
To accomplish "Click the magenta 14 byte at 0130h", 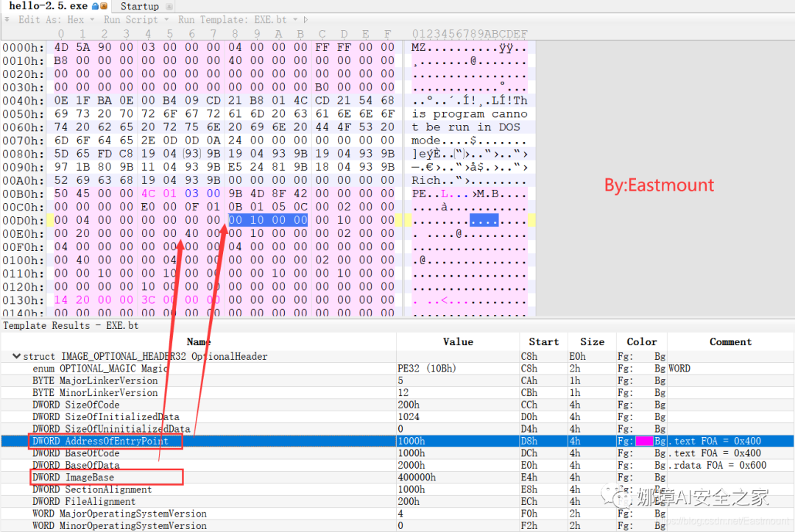I will 61,300.
